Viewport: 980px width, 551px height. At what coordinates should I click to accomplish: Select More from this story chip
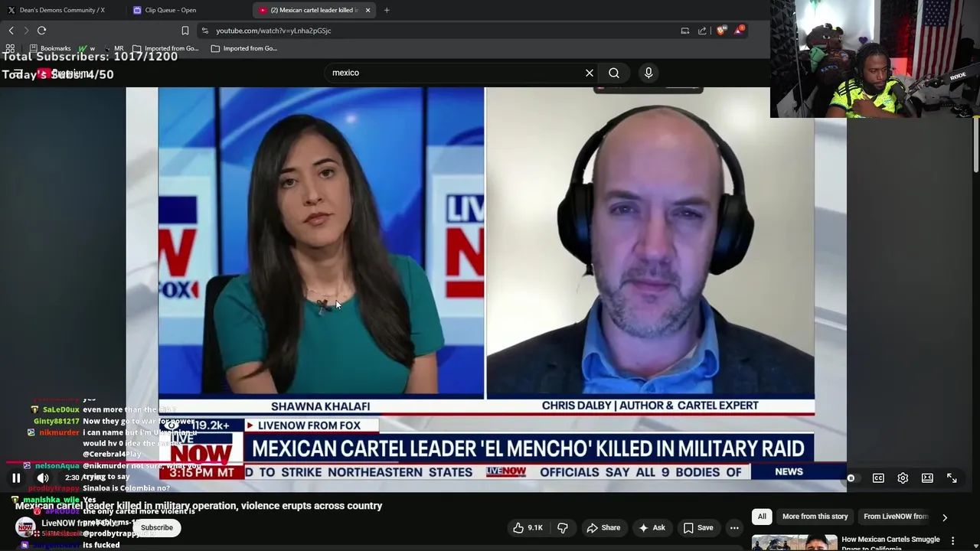click(815, 517)
